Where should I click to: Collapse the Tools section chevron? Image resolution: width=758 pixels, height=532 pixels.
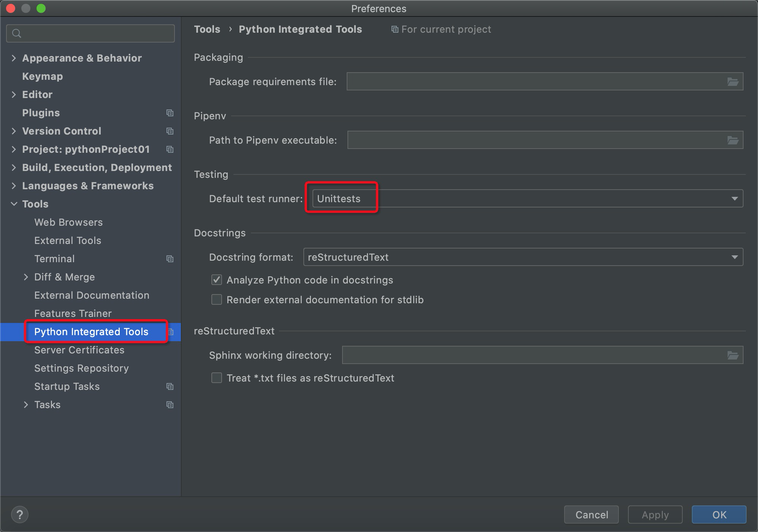click(14, 204)
